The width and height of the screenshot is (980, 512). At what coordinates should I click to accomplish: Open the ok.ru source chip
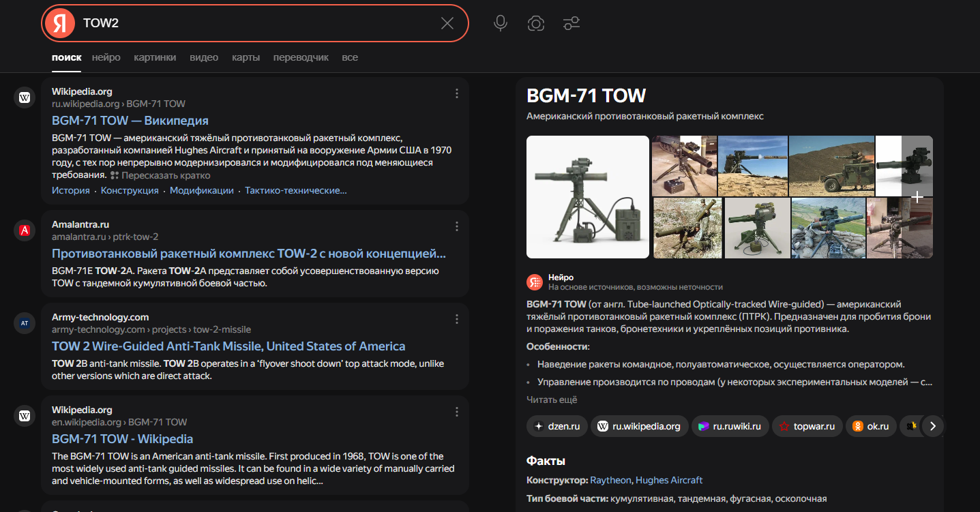[871, 427]
